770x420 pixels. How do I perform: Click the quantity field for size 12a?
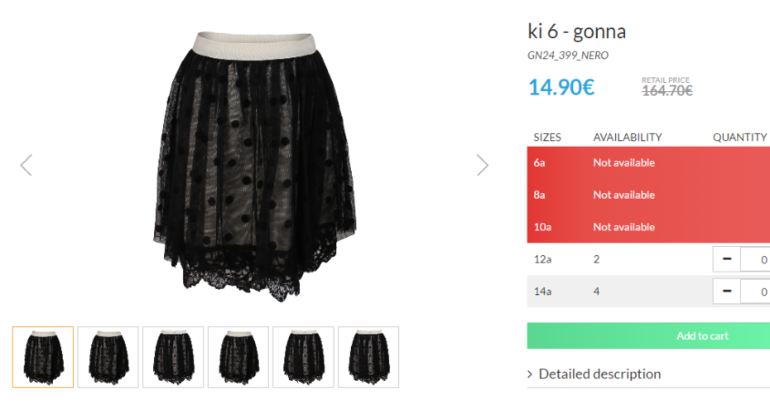click(x=755, y=259)
